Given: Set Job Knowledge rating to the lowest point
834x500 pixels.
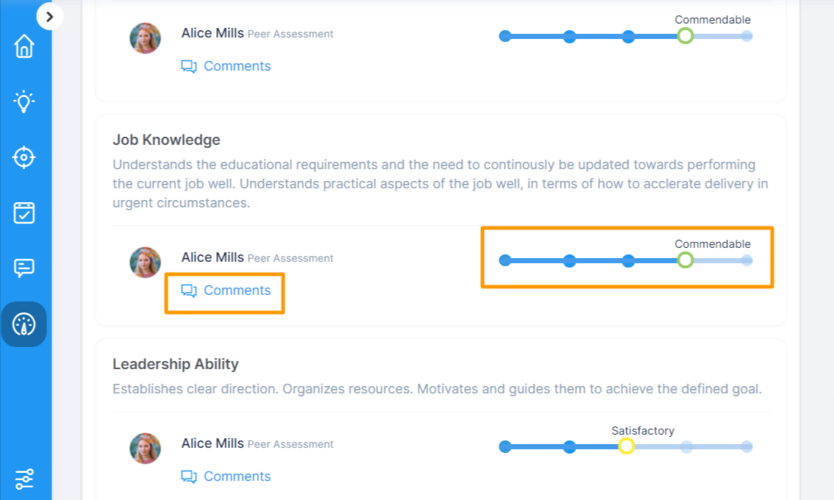Looking at the screenshot, I should 505,260.
